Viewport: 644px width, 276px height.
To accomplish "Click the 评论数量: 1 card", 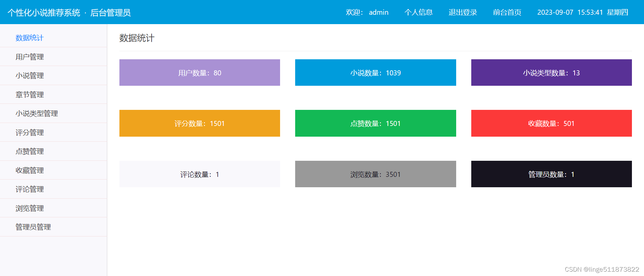I will (x=200, y=174).
